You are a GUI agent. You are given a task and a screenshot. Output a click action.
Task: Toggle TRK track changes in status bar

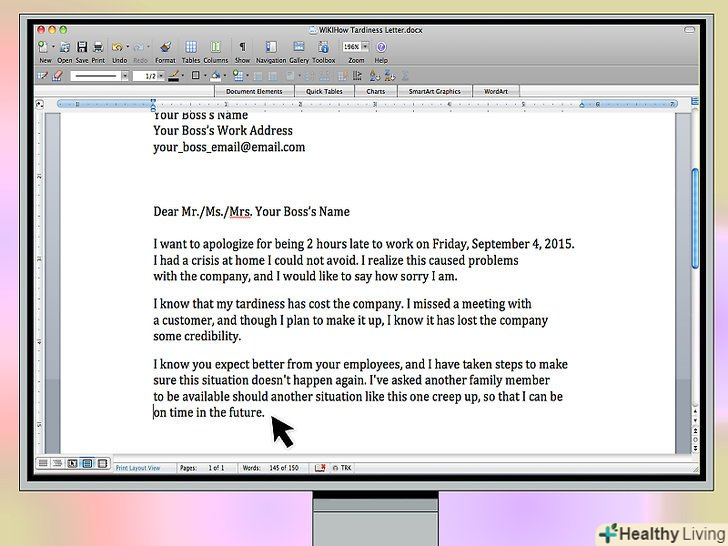pos(342,468)
